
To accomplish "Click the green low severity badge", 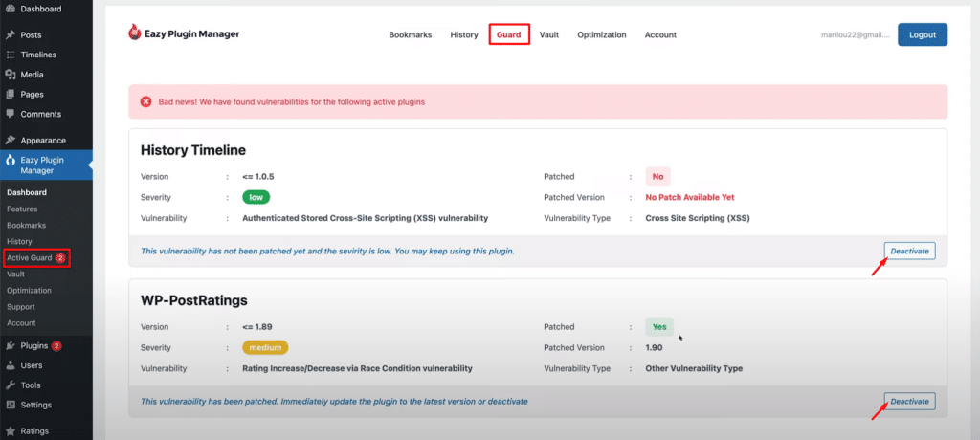I will (256, 197).
